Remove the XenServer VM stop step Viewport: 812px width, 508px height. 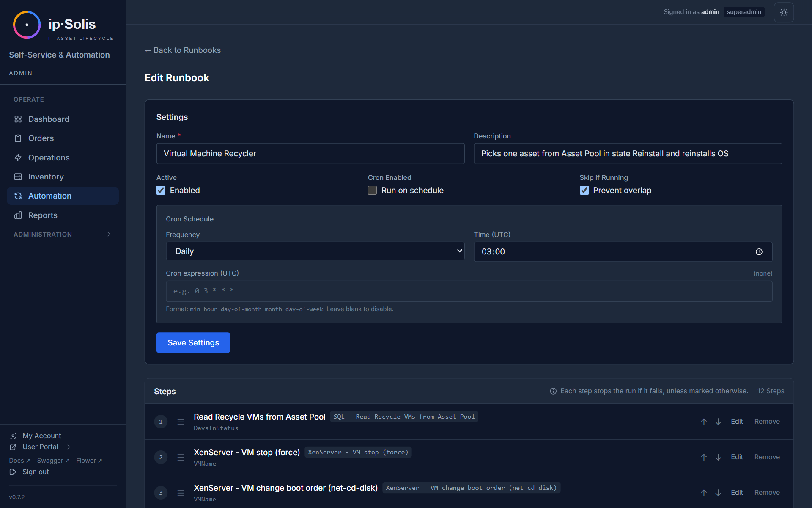pyautogui.click(x=767, y=457)
